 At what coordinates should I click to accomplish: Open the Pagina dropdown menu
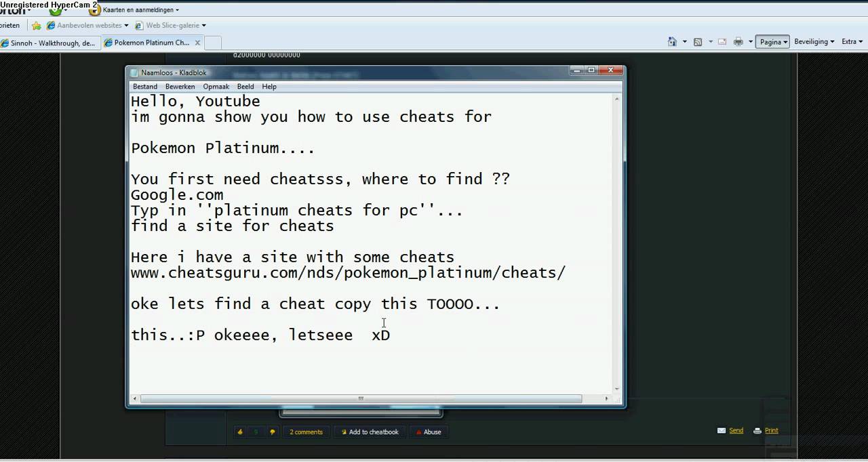tap(773, 41)
